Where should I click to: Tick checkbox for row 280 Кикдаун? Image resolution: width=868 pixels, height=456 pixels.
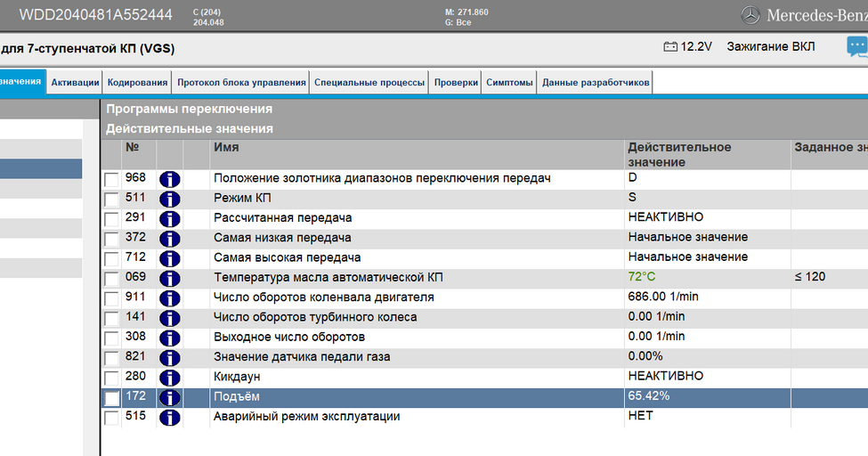coord(111,379)
